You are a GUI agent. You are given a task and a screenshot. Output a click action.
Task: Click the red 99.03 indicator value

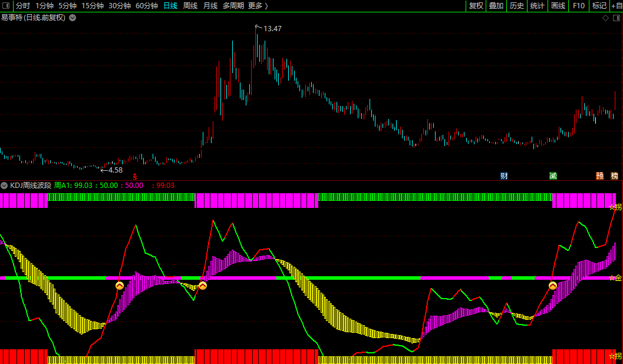coord(165,186)
